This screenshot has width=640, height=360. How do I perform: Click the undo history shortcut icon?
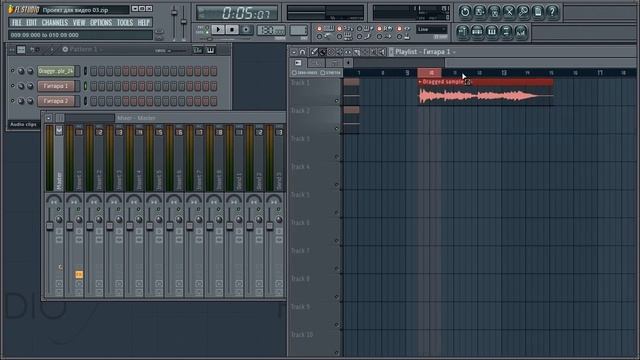(464, 12)
